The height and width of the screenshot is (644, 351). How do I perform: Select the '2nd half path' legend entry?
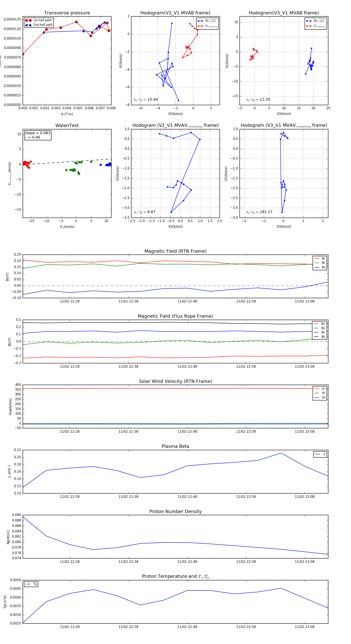click(39, 25)
